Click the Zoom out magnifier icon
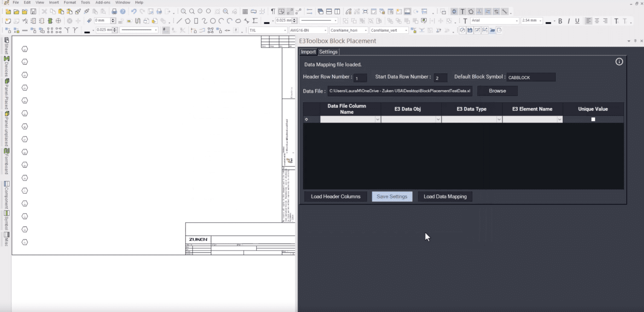 point(192,12)
